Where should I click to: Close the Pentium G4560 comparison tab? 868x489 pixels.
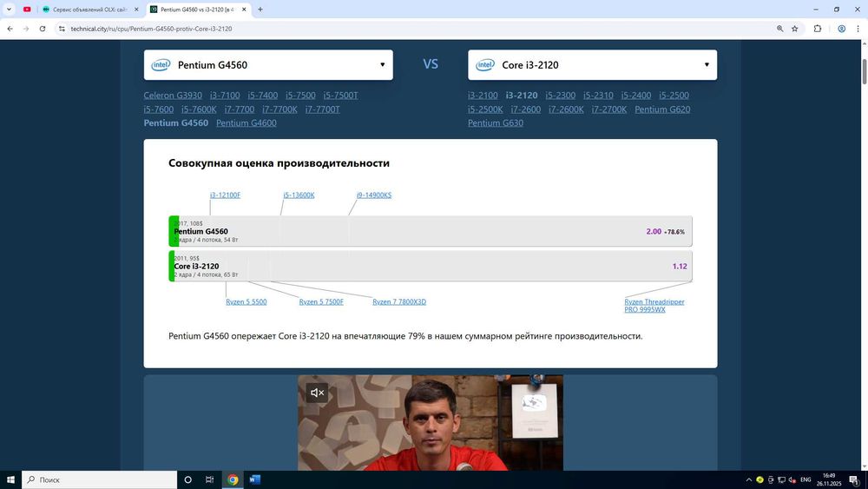244,10
